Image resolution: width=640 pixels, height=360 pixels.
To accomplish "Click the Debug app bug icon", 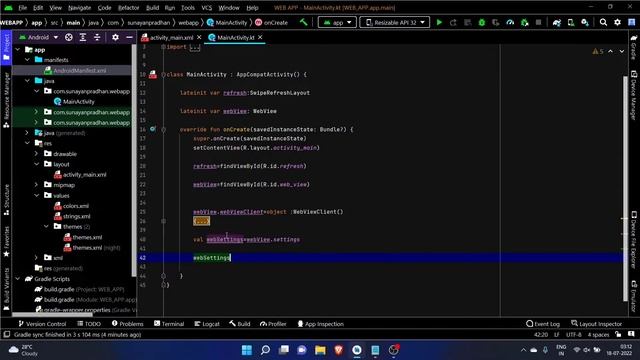I will 482,22.
